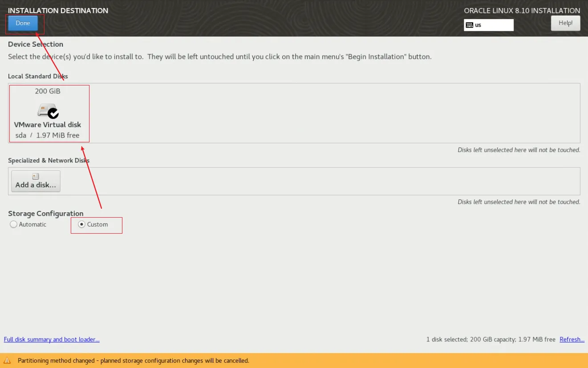Click the keyboard icon in layout indicator

pyautogui.click(x=469, y=25)
